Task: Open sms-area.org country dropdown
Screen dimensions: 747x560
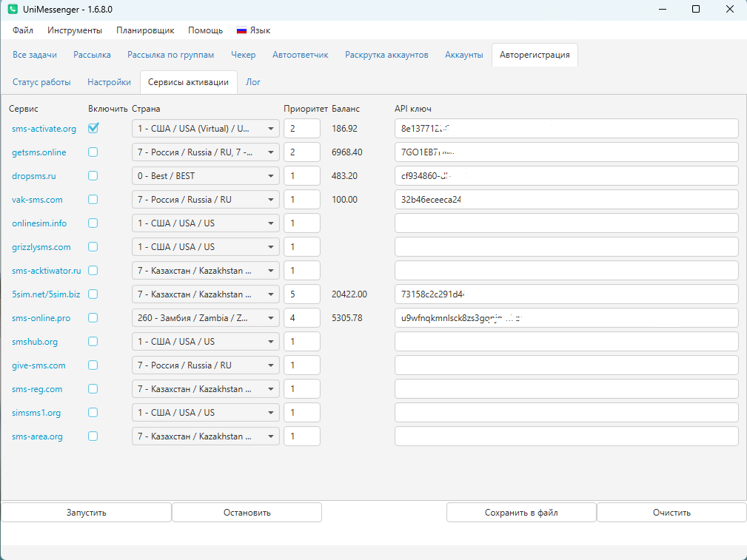Action: 205,436
